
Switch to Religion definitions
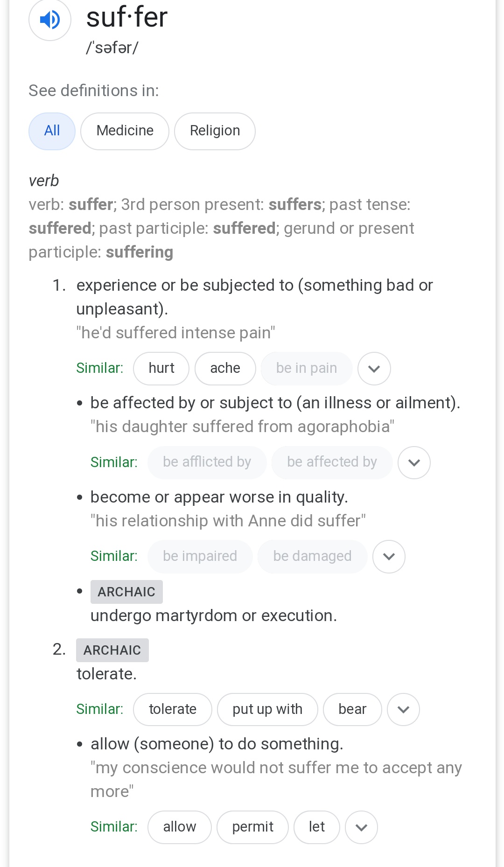pyautogui.click(x=215, y=131)
